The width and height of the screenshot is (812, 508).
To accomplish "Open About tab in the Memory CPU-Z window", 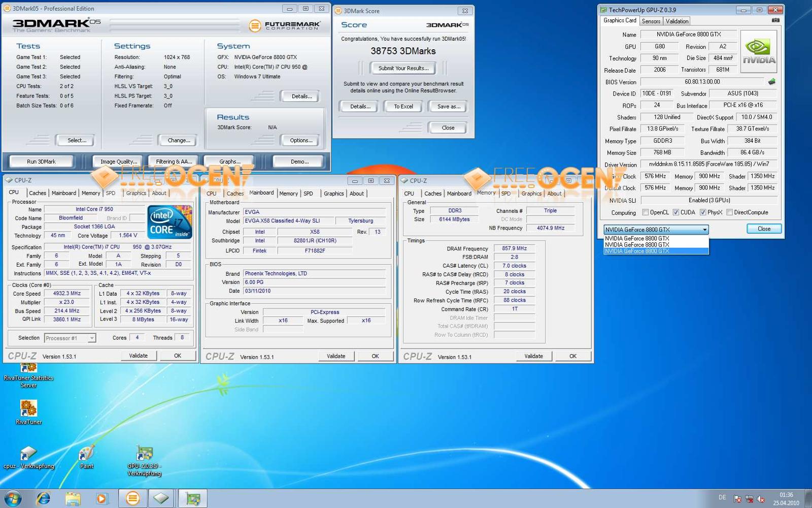I will 554,194.
